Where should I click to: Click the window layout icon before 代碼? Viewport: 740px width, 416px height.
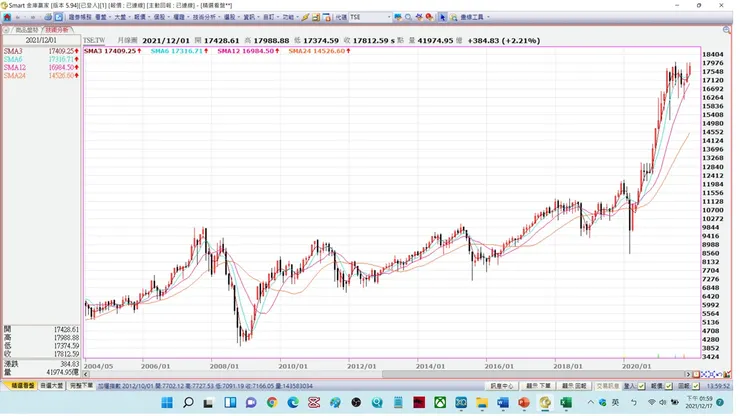[327, 17]
